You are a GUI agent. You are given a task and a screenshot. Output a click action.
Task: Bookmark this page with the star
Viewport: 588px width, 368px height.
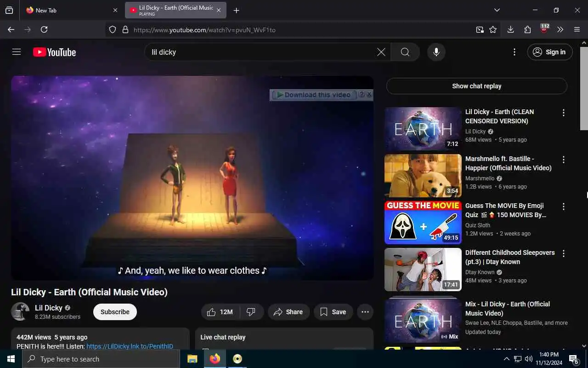493,29
